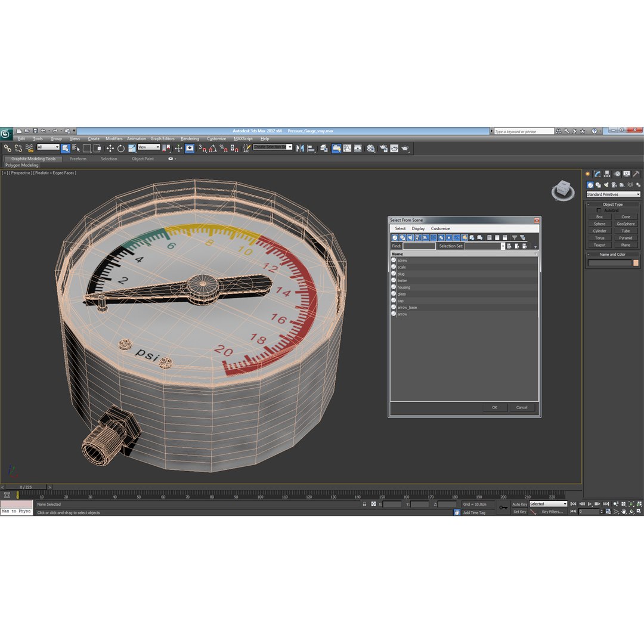
Task: Select the 'housing' object in the list
Action: tap(464, 287)
